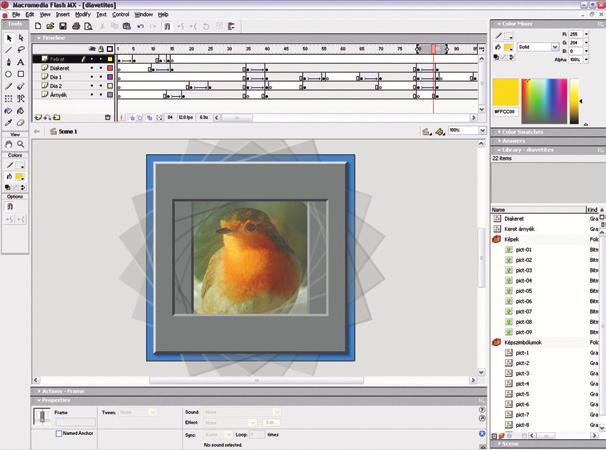Click the Undo toolbar icon
Screen dimensions: 606x450
tap(140, 26)
